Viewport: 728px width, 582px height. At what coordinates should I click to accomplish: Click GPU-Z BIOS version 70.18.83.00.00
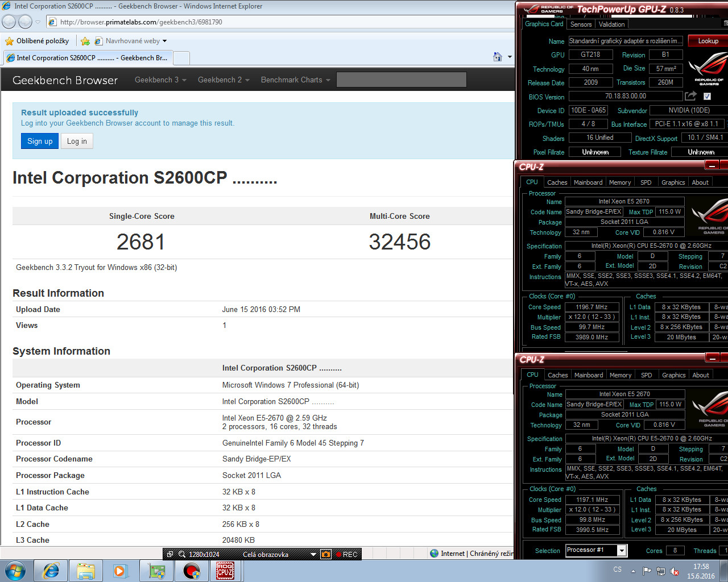(x=626, y=96)
